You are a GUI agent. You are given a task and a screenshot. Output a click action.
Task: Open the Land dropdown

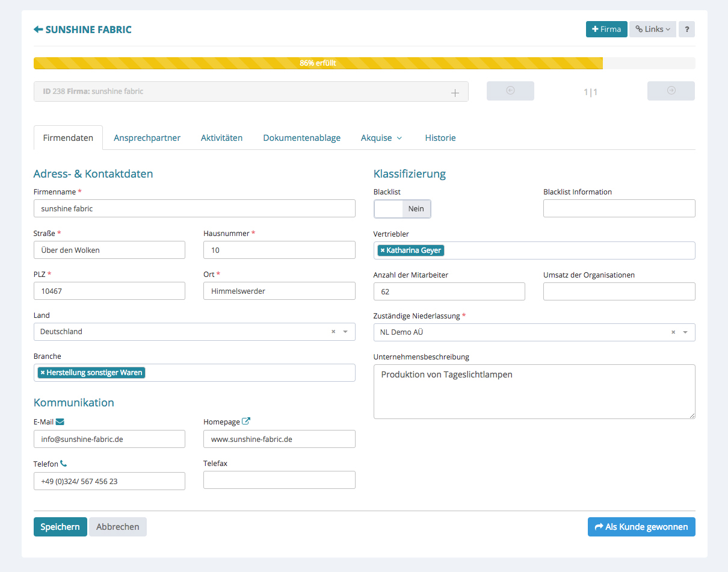tap(345, 332)
